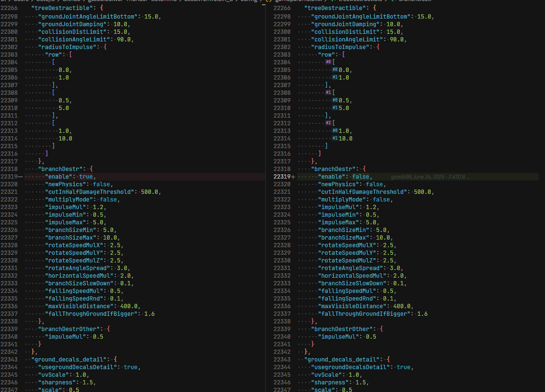Click "rotateAngleSpread" in the right pane
The image size is (545, 392).
pos(350,268)
